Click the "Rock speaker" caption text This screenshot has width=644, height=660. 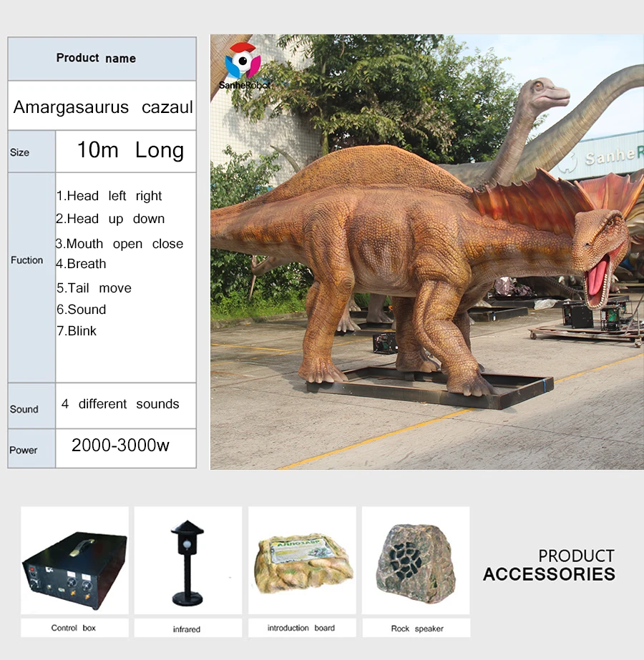417,629
